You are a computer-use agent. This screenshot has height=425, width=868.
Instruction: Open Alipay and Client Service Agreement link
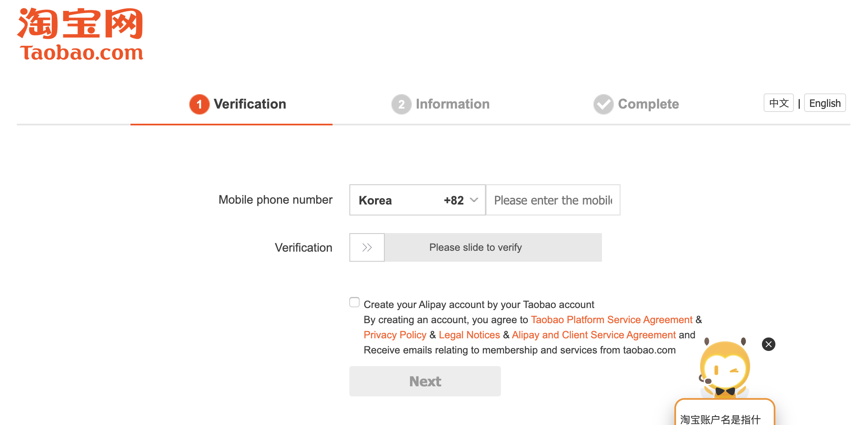click(594, 335)
